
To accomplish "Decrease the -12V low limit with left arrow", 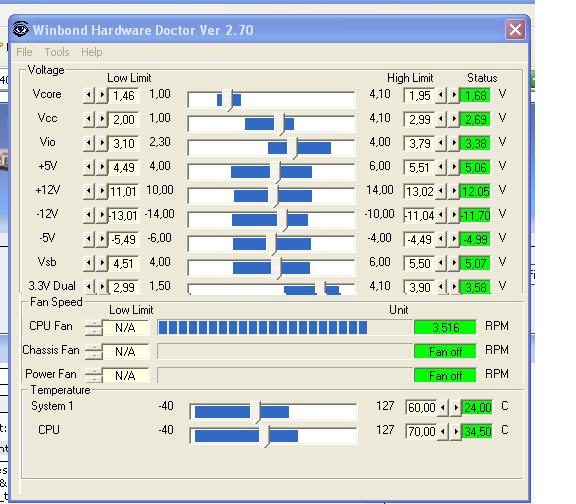I will [x=89, y=216].
